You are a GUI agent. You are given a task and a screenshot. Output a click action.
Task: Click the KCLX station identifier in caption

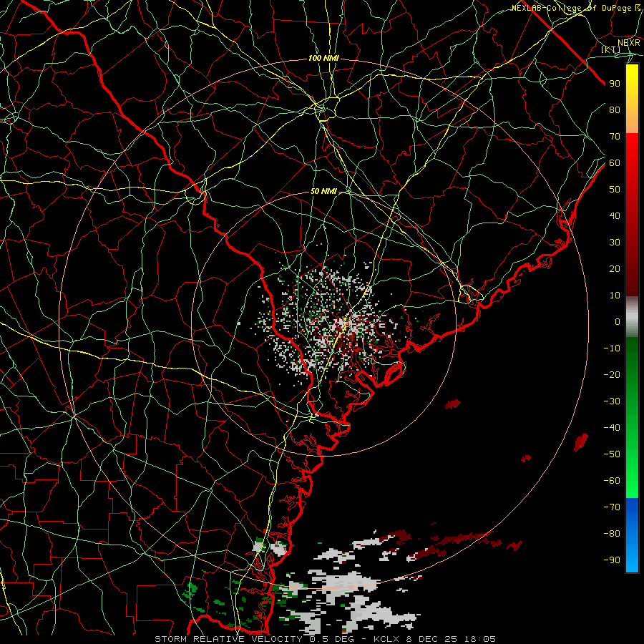[386, 639]
